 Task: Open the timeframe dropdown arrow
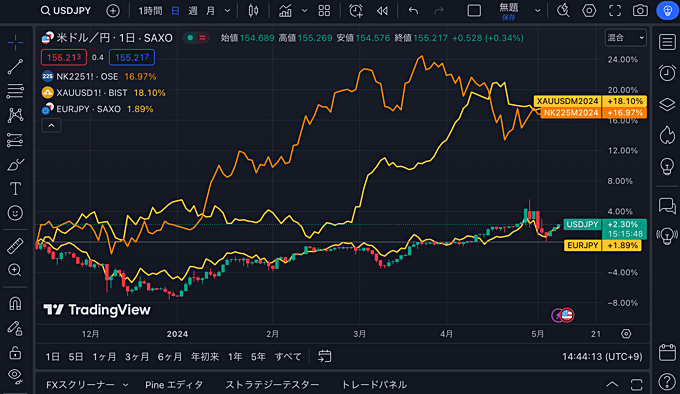227,11
